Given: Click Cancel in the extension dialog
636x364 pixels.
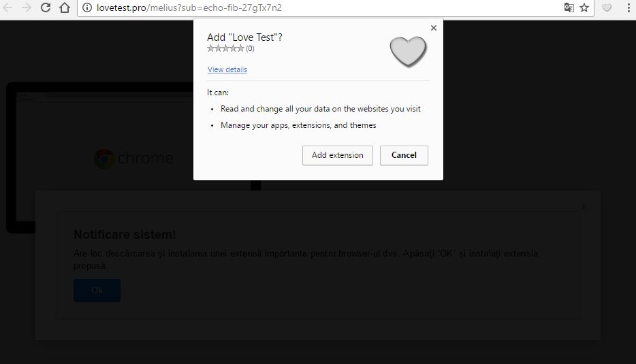Looking at the screenshot, I should [404, 155].
